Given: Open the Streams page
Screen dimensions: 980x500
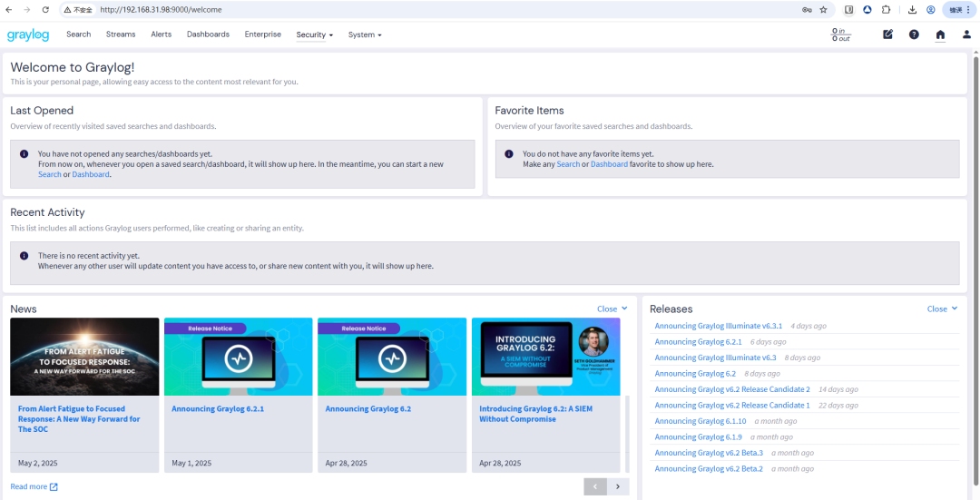Looking at the screenshot, I should 121,34.
